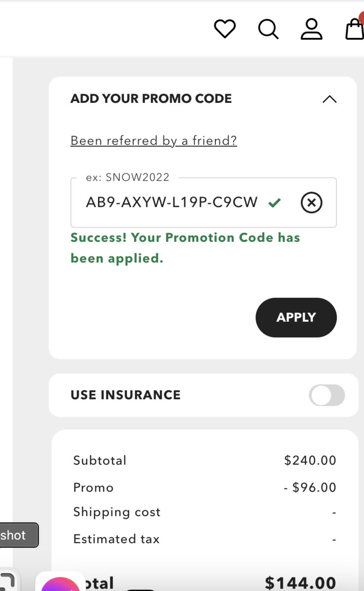
Task: Open the purple gradient dock app icon
Action: point(60,585)
